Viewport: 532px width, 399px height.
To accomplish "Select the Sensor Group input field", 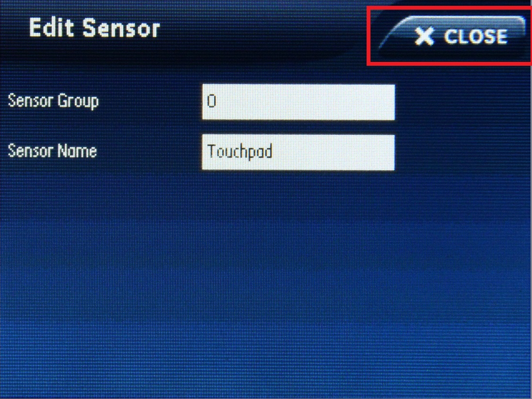I will coord(298,102).
